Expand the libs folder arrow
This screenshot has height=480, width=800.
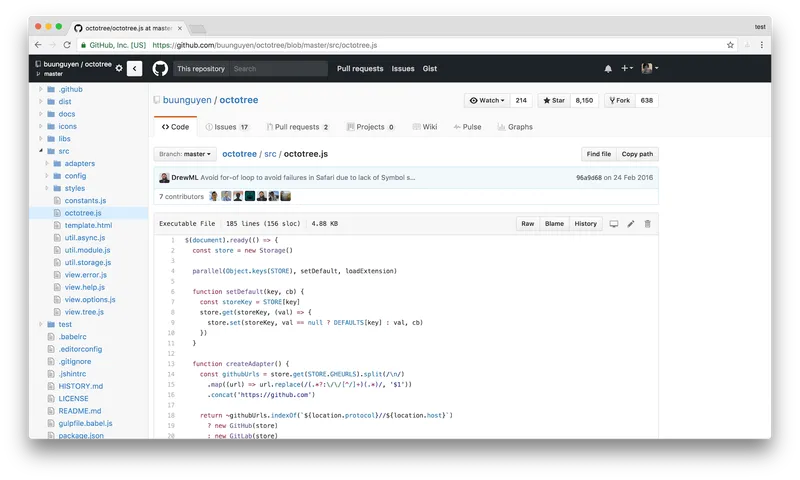(x=41, y=138)
